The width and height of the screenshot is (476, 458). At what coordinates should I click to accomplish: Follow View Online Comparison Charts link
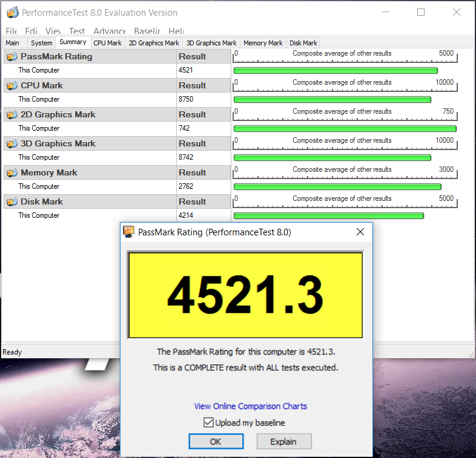pos(251,406)
